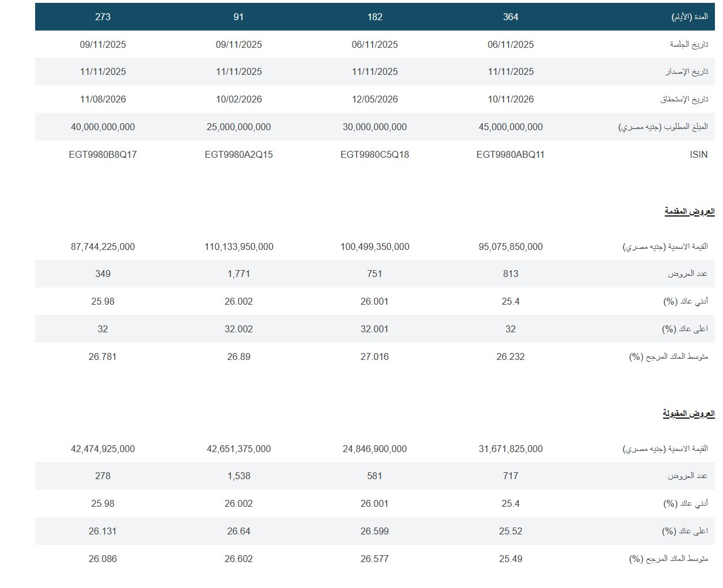Viewport: 723px width, 588px height.
Task: Select ISIN code EGT9980B8Q17
Action: coord(103,154)
